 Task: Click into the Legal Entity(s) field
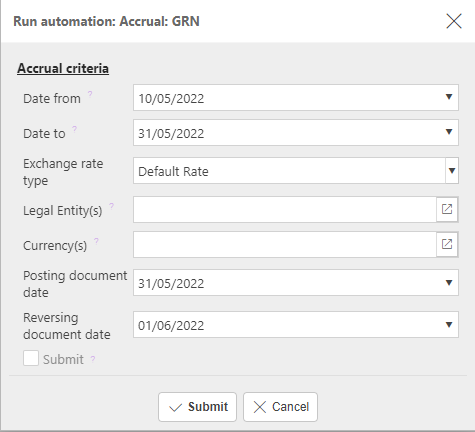point(285,209)
